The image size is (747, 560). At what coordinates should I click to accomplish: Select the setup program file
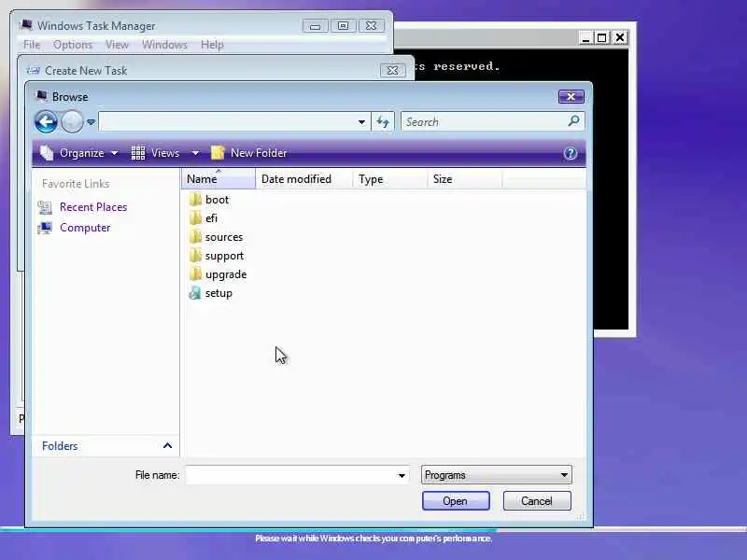click(x=211, y=293)
